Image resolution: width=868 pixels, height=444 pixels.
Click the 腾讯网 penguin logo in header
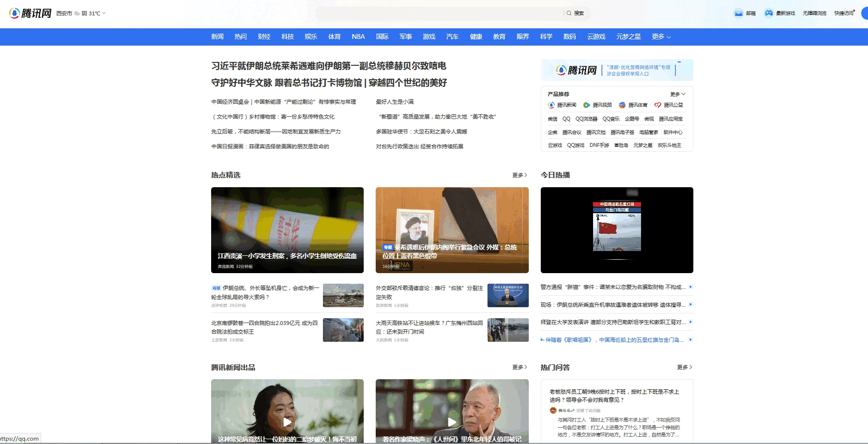coord(30,13)
